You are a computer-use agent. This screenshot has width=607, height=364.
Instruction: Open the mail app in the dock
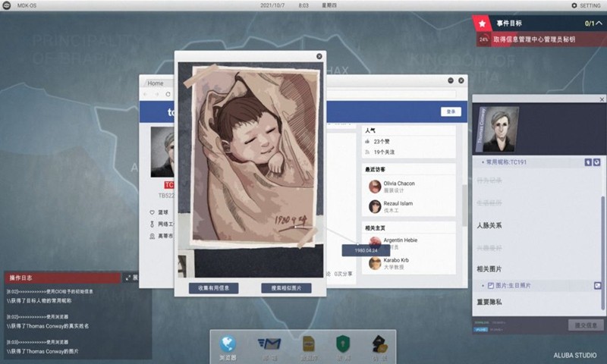pyautogui.click(x=269, y=345)
